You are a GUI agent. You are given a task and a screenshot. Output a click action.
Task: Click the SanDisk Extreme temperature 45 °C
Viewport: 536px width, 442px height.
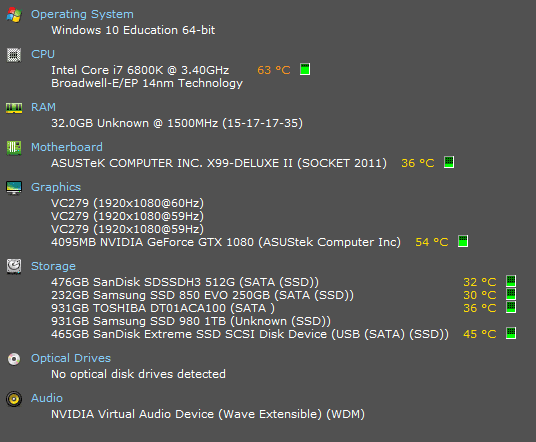[x=480, y=334]
